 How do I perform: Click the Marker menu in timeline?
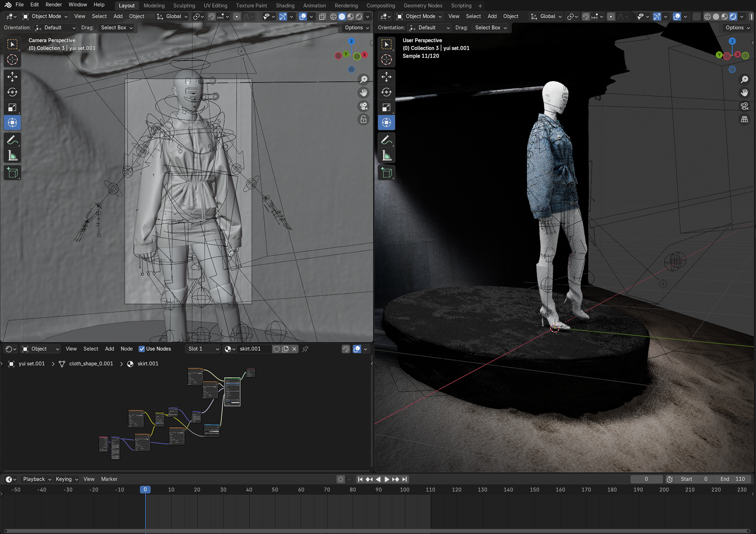tap(109, 479)
